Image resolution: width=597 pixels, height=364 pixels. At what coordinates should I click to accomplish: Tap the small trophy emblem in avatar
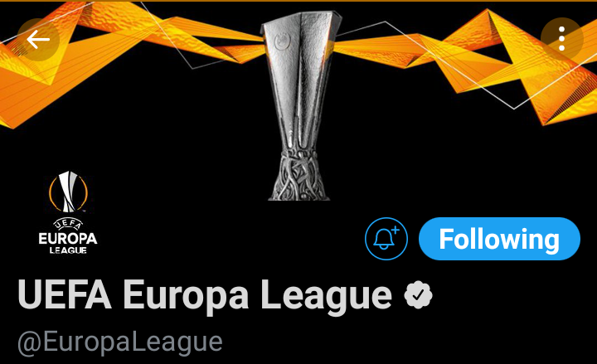69,192
